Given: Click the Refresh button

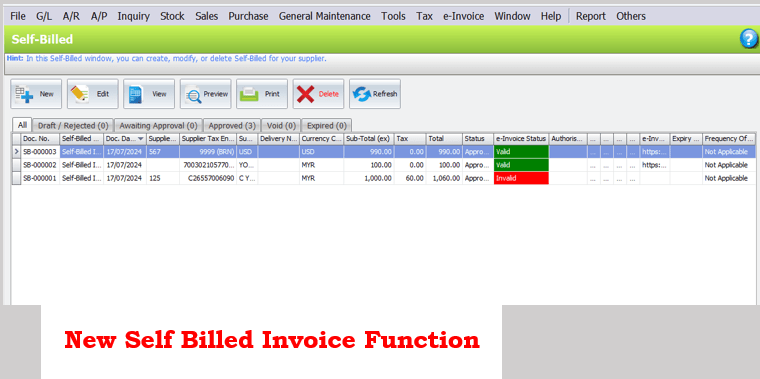Looking at the screenshot, I should coord(375,94).
